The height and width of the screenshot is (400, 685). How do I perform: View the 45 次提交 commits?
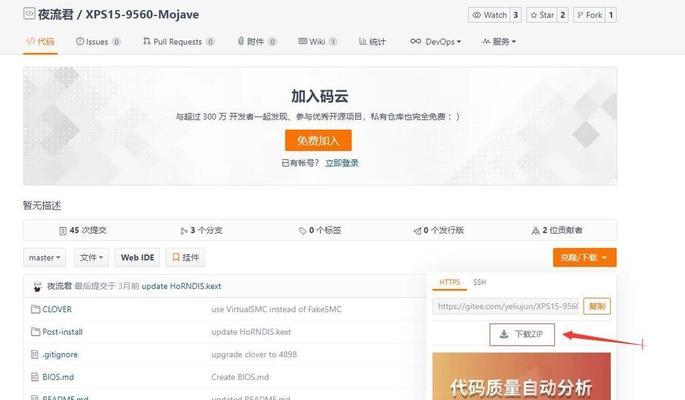[83, 230]
